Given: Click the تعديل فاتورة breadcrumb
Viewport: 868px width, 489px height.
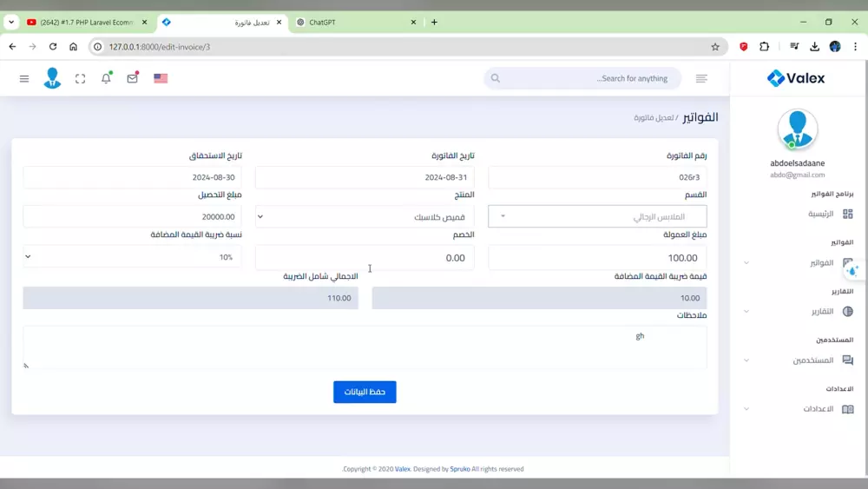Looking at the screenshot, I should 654,118.
